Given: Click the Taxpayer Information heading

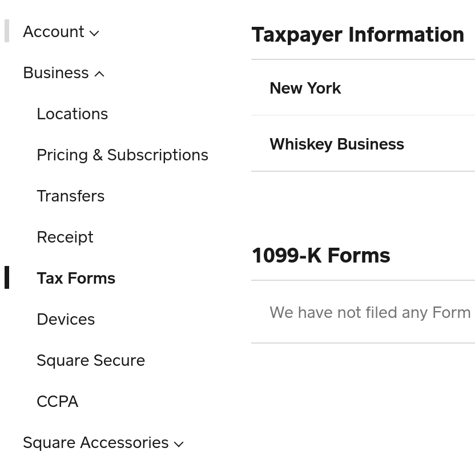Looking at the screenshot, I should click(x=358, y=35).
